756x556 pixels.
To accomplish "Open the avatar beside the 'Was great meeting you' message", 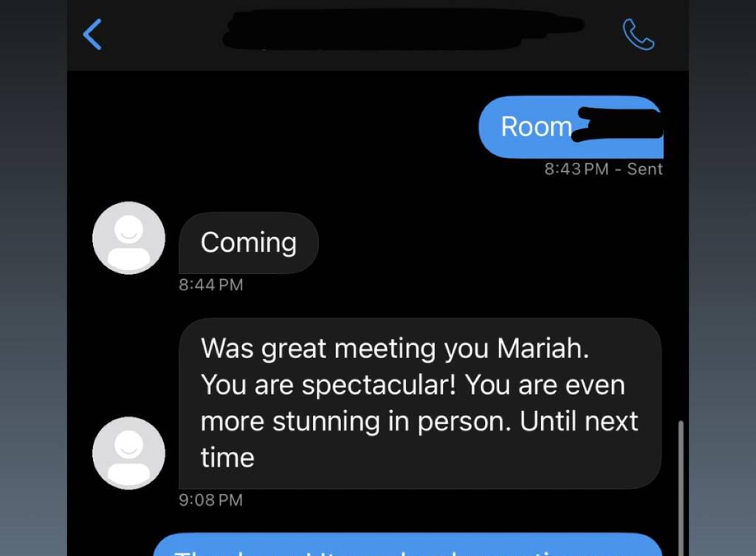I will click(x=128, y=453).
